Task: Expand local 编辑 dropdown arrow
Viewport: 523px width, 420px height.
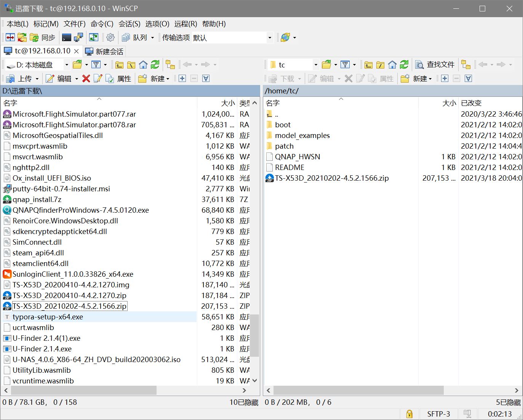Action: click(77, 79)
